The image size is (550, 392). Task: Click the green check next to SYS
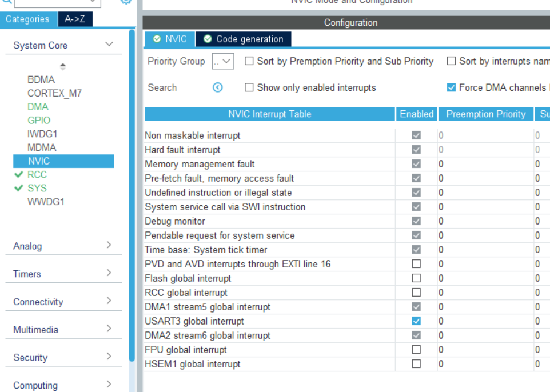[19, 189]
